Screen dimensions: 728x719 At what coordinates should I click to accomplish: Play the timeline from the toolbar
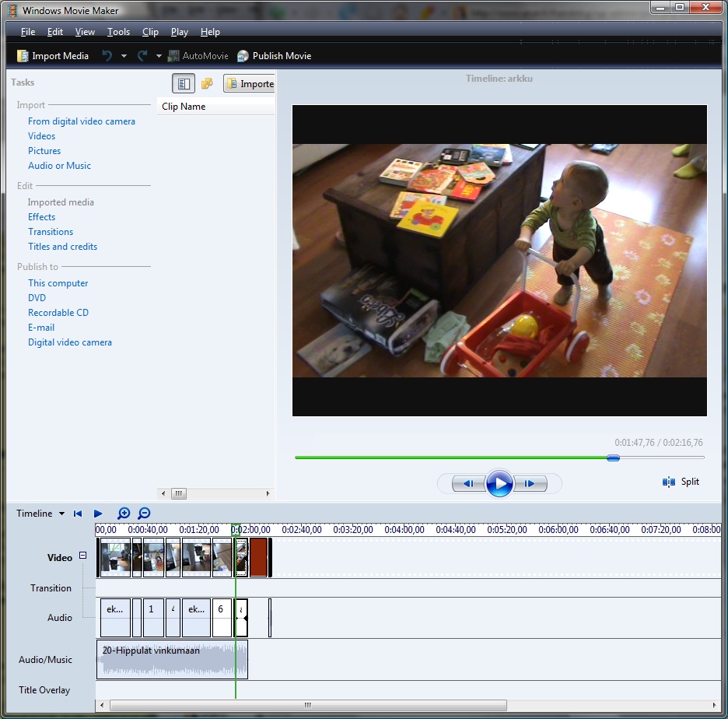(98, 514)
